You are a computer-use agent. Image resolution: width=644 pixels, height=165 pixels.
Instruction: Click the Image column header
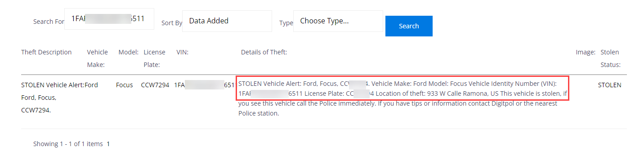click(x=586, y=52)
